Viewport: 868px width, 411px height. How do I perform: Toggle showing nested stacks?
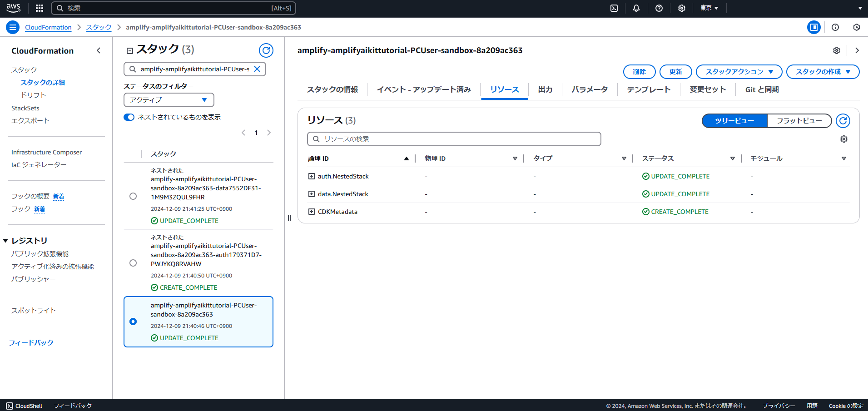[129, 117]
